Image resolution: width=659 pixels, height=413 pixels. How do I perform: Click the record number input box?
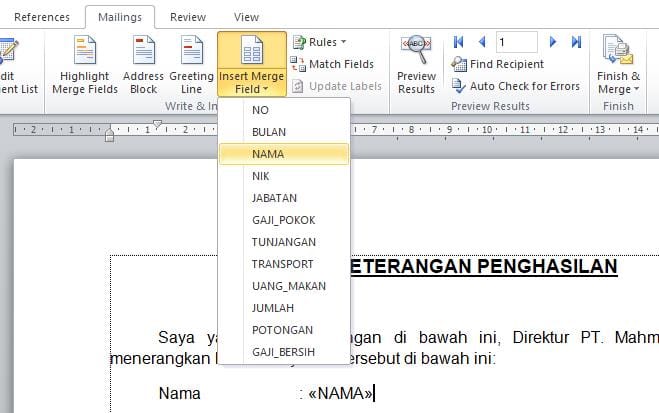pyautogui.click(x=516, y=42)
